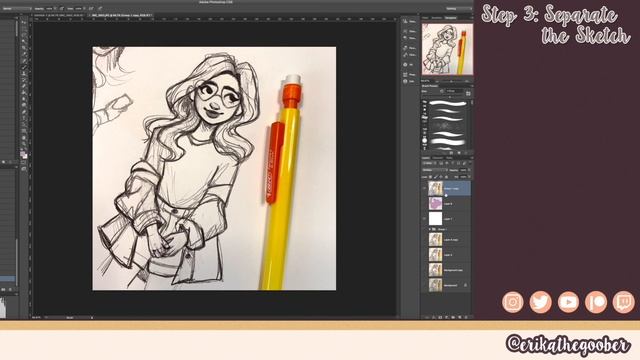Select the Type tool
The width and height of the screenshot is (640, 360).
pyautogui.click(x=24, y=118)
